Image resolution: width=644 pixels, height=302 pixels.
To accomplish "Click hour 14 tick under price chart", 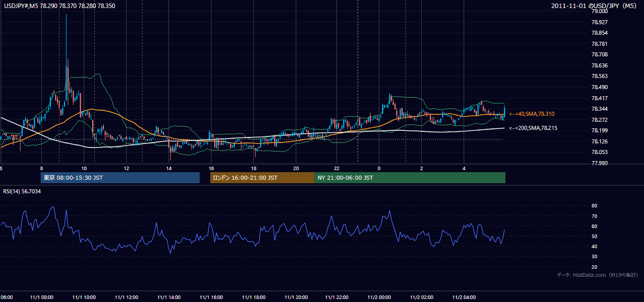I will [169, 168].
